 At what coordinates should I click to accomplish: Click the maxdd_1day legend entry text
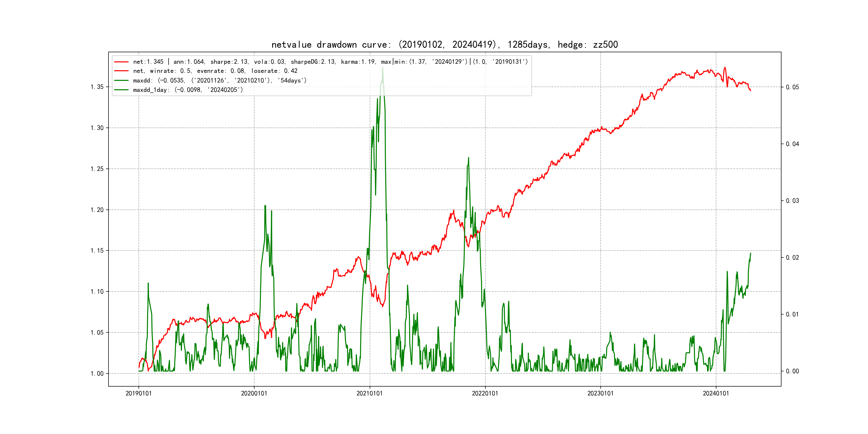188,90
